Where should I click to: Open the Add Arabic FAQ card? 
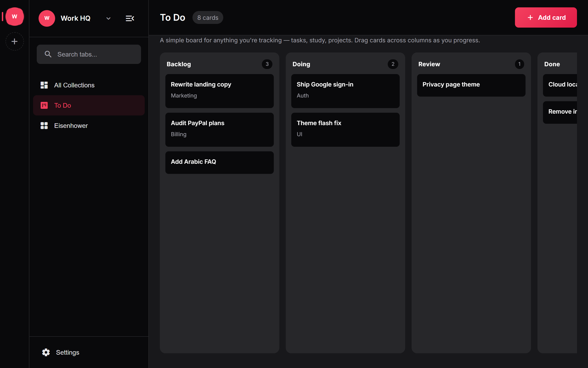220,163
